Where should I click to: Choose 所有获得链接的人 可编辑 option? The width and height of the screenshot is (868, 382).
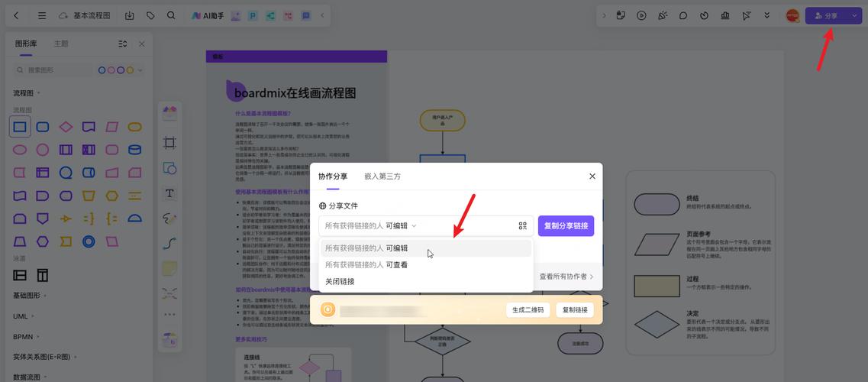[x=426, y=248]
